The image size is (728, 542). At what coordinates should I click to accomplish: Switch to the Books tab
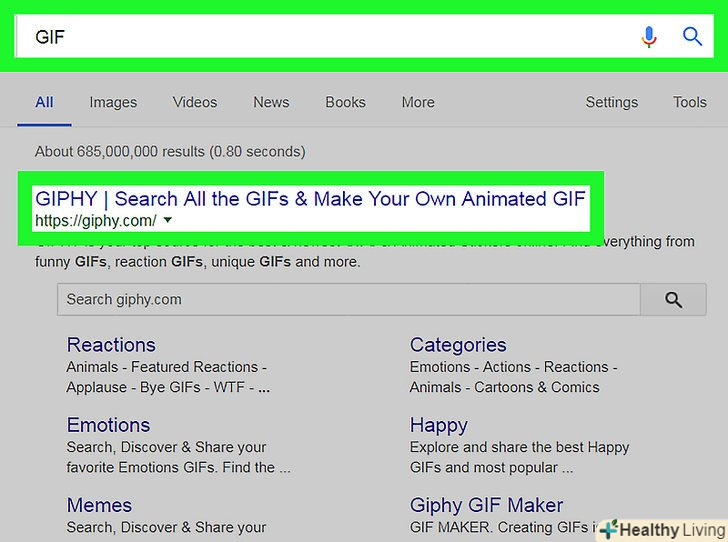pyautogui.click(x=345, y=102)
